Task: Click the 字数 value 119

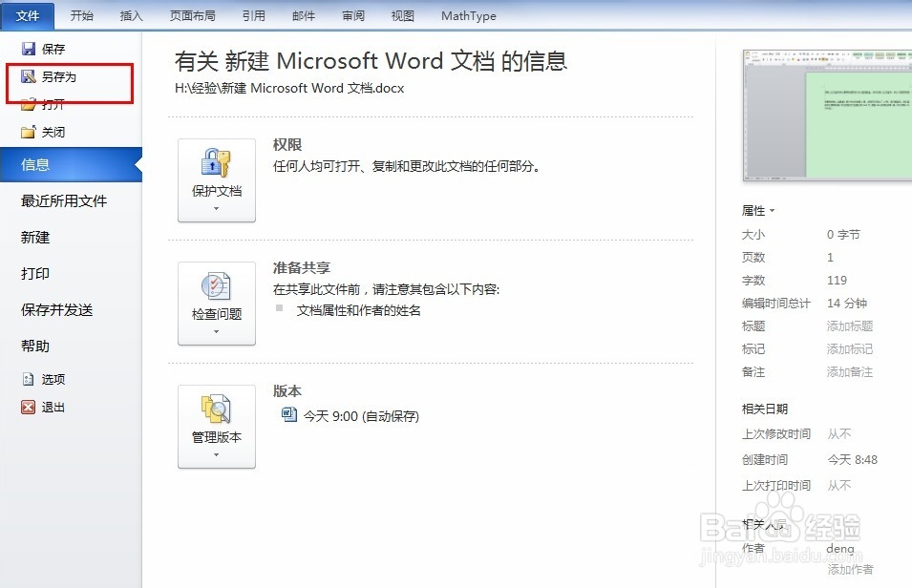Action: pyautogui.click(x=837, y=281)
